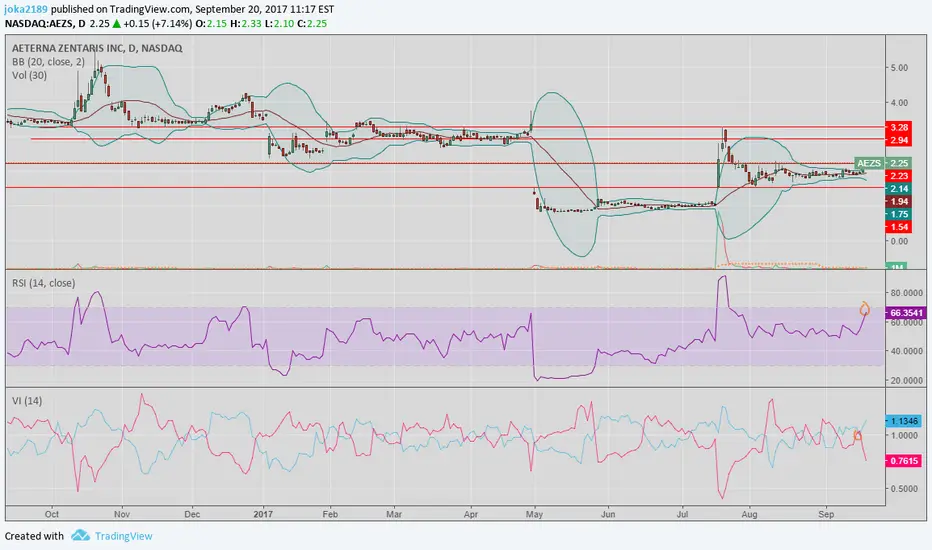Open the TradingView link in the footer
This screenshot has height=550, width=932.
(124, 536)
